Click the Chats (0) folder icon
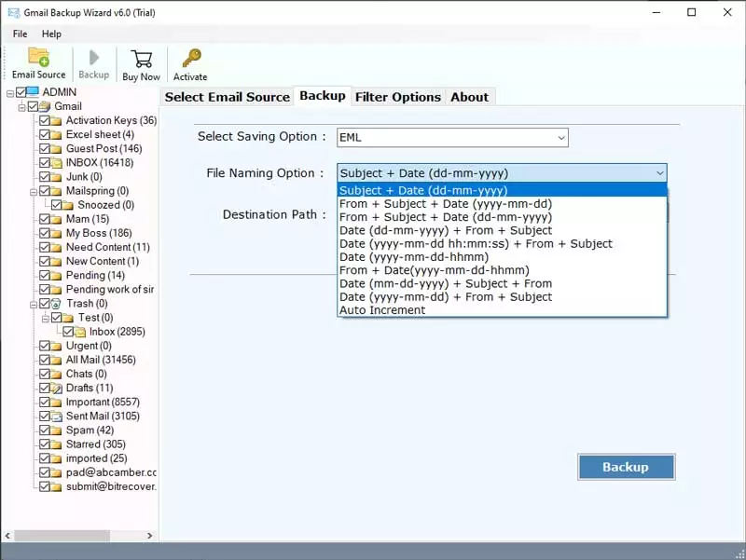Image resolution: width=746 pixels, height=560 pixels. pos(56,375)
